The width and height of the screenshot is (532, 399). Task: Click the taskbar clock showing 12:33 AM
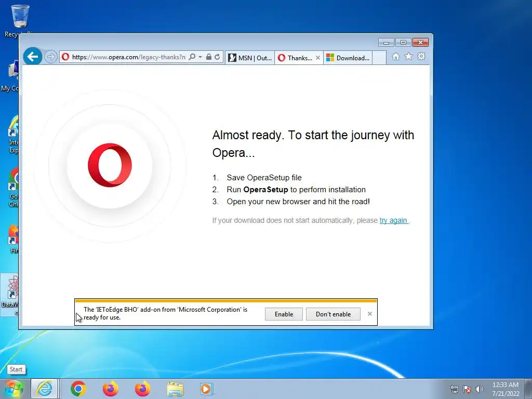click(505, 389)
